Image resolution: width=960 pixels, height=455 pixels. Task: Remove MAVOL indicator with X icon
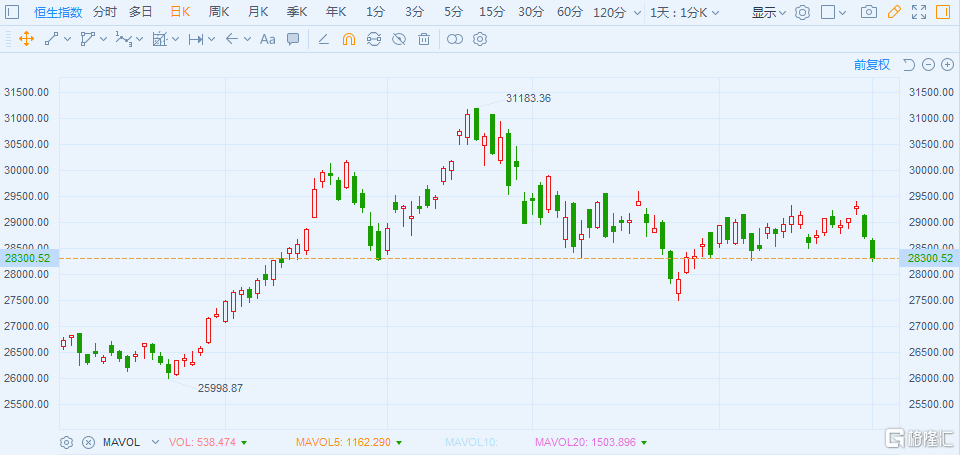tap(89, 442)
